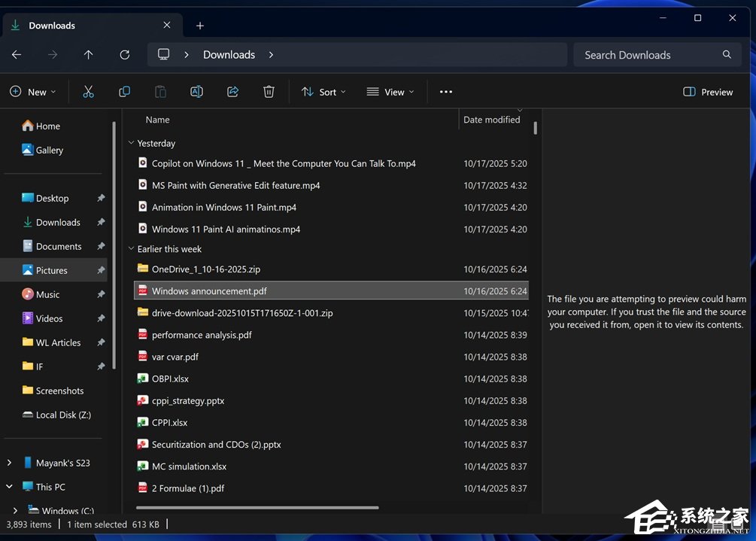This screenshot has height=541, width=756.
Task: Refresh the Downloads folder
Action: pyautogui.click(x=125, y=55)
